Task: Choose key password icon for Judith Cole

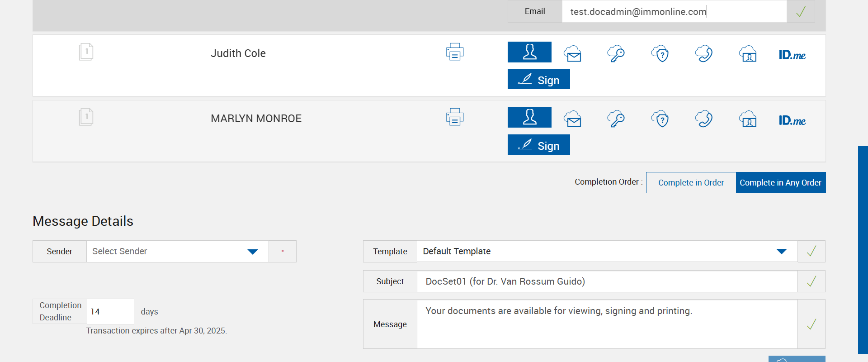Action: 616,54
